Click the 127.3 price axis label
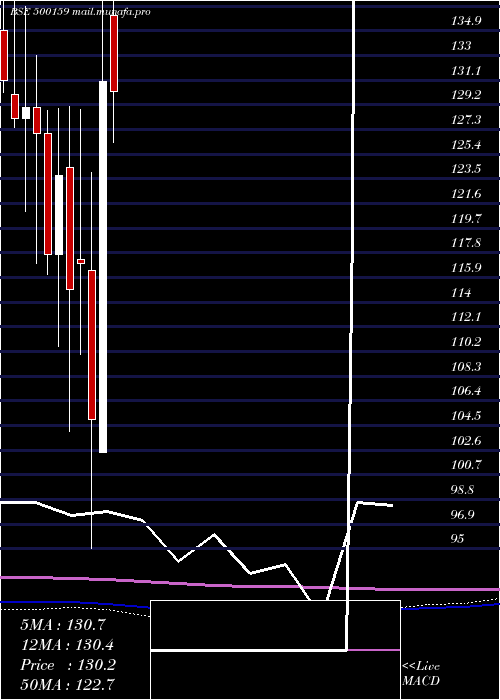This screenshot has width=500, height=700. tap(466, 120)
